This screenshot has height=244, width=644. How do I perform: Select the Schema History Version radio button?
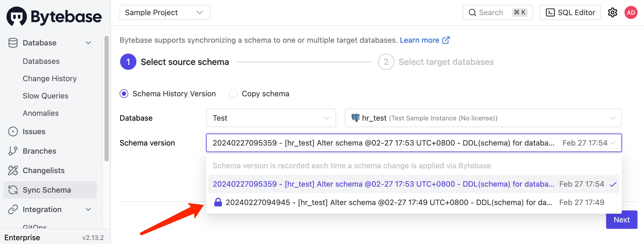(124, 94)
